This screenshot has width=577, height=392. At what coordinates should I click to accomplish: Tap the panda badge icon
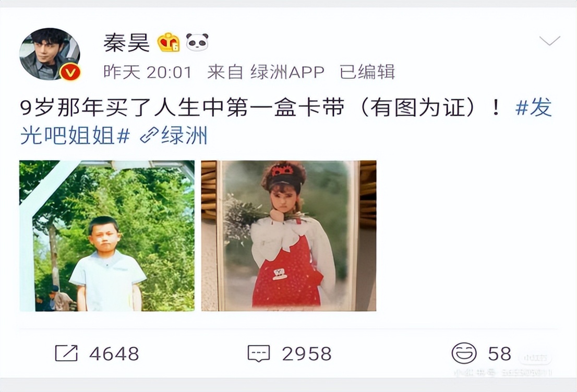click(197, 42)
